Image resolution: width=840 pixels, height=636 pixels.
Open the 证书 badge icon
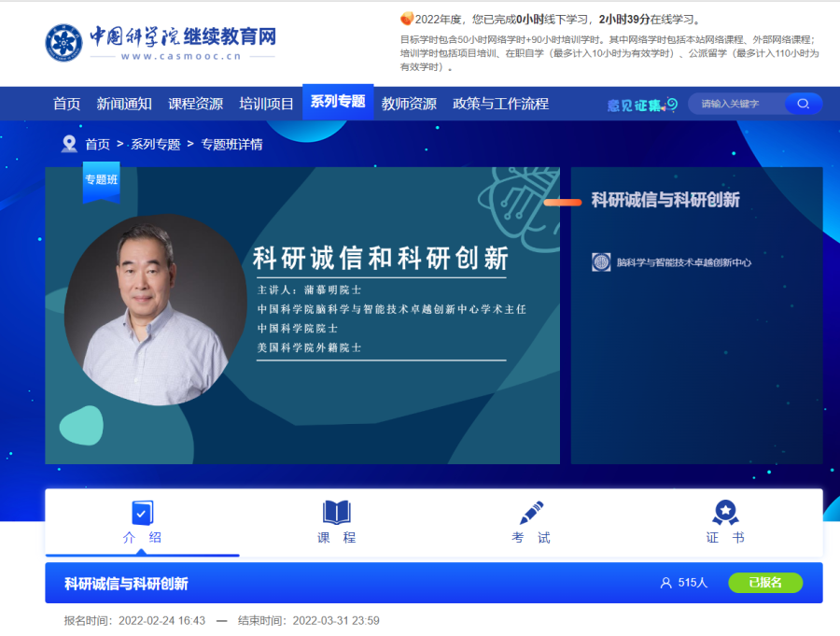[725, 513]
